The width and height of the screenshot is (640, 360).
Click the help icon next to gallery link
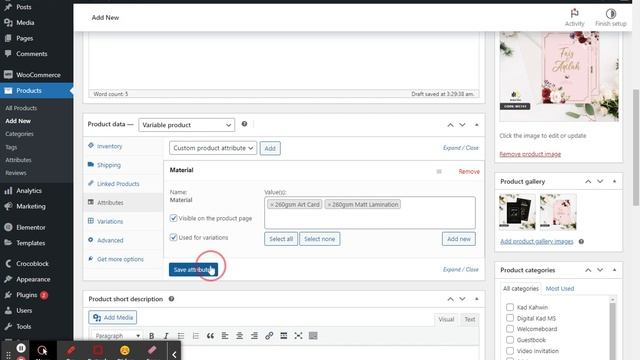click(x=581, y=241)
